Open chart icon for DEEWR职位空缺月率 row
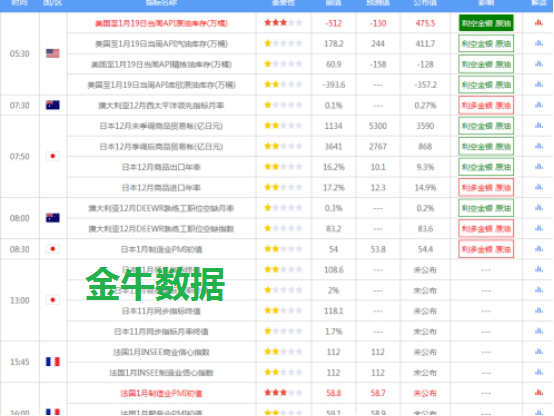 click(x=539, y=207)
